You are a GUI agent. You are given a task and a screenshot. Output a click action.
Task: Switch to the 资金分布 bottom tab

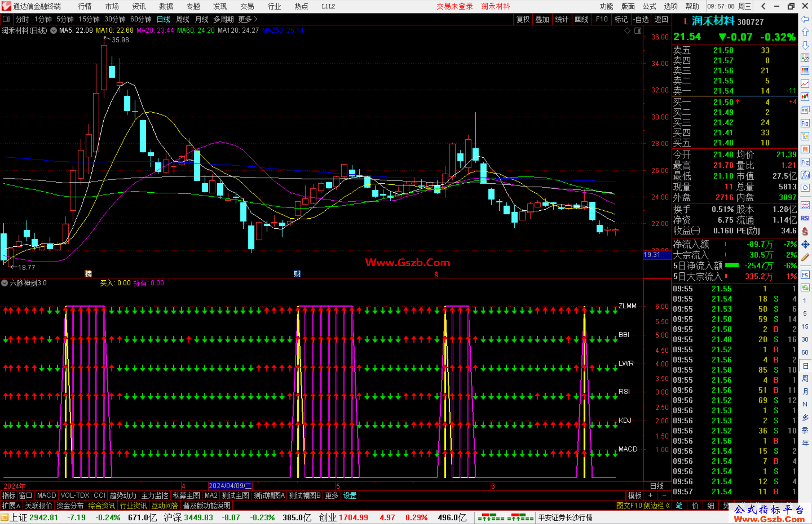point(70,506)
